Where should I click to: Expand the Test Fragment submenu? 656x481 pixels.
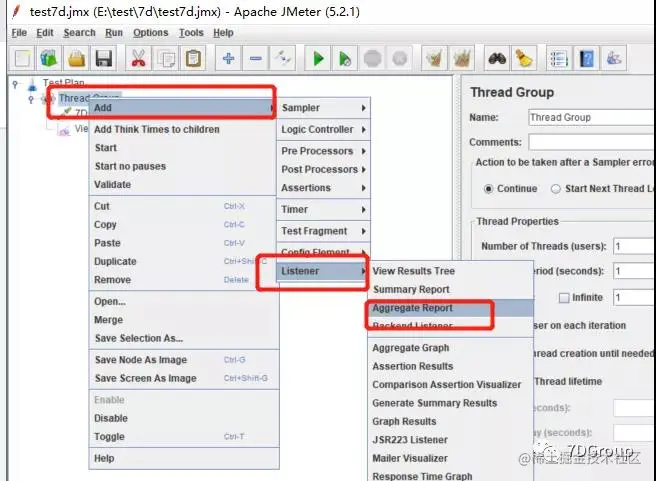323,231
